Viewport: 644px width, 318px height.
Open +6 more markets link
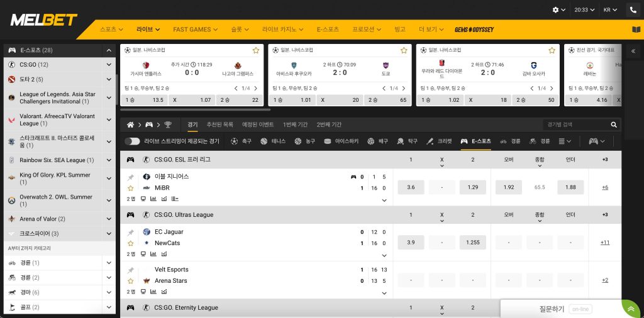[605, 187]
